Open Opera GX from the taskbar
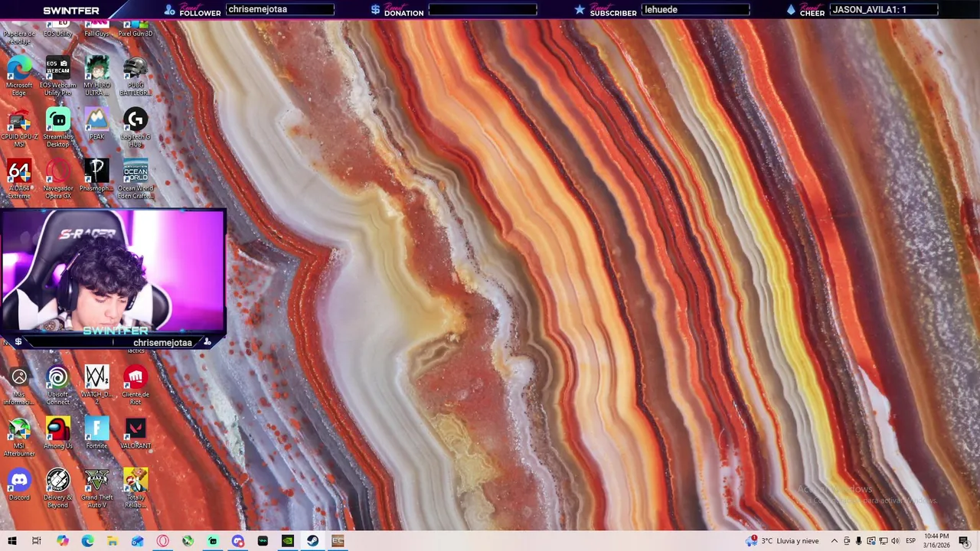The height and width of the screenshot is (551, 980). click(x=162, y=541)
